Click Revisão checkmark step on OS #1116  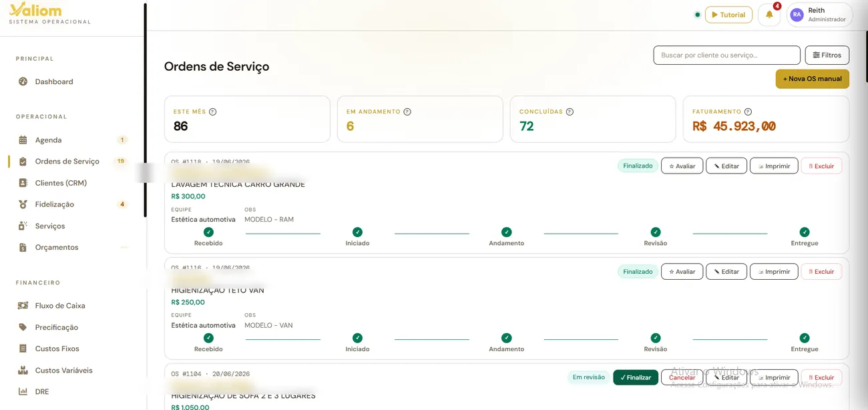[656, 338]
